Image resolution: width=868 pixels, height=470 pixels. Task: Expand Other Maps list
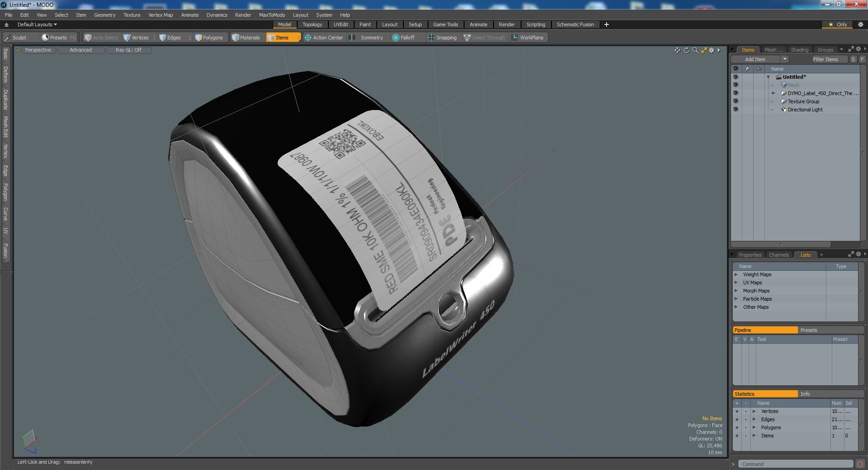click(x=736, y=307)
